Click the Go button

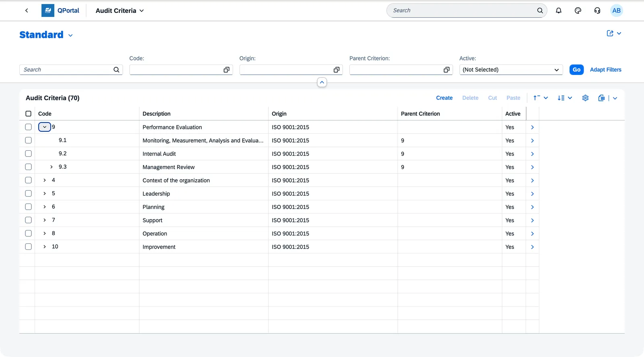tap(576, 70)
